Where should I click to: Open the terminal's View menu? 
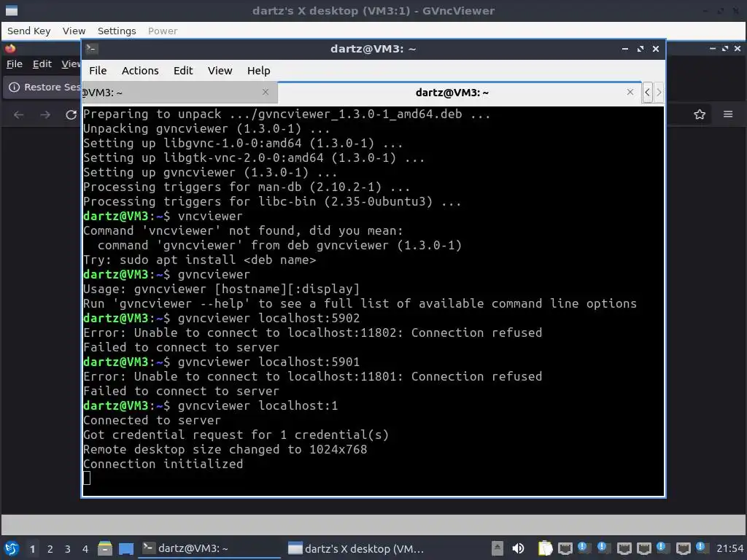coord(220,71)
